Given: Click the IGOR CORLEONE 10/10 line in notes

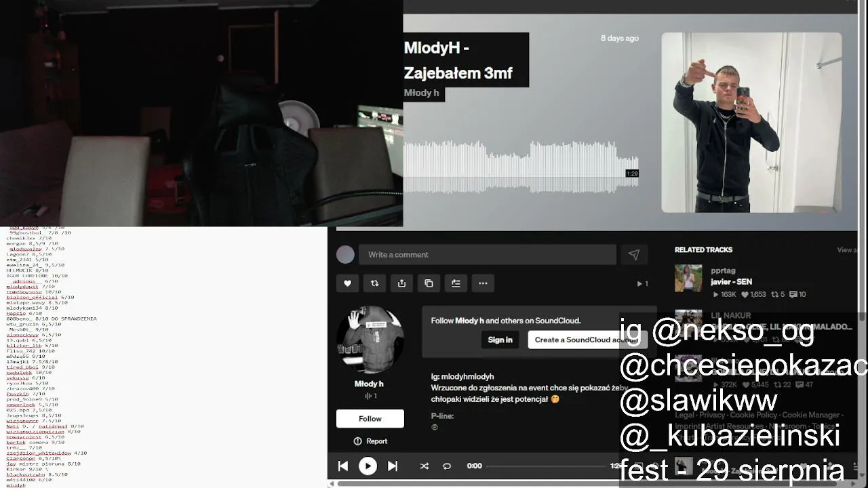Looking at the screenshot, I should (37, 276).
